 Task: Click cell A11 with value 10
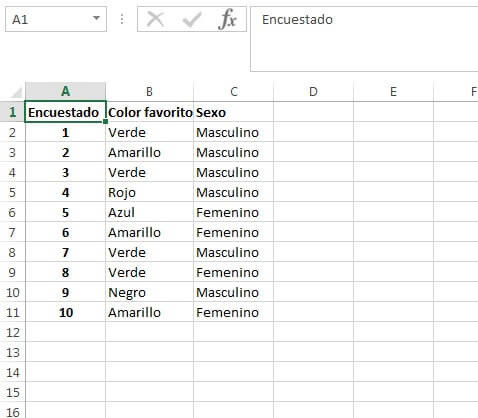tap(66, 312)
